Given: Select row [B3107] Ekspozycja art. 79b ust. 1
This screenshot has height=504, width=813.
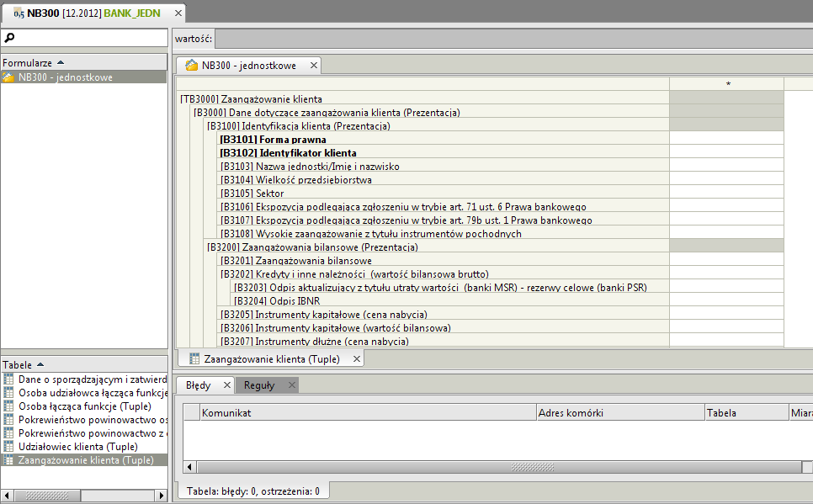Looking at the screenshot, I should tap(444, 220).
